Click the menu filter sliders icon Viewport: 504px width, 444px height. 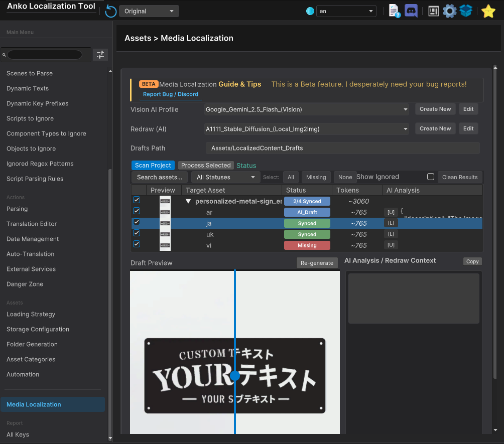coord(100,55)
